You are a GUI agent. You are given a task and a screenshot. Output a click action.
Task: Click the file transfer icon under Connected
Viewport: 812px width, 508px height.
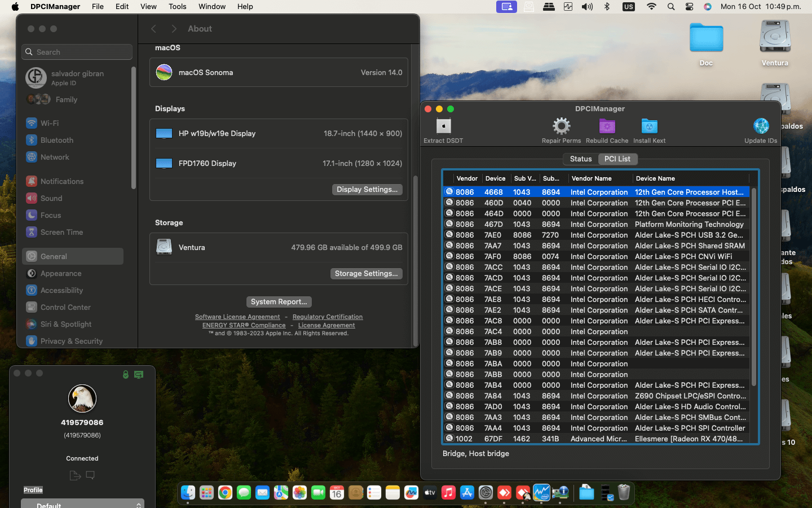pos(75,475)
